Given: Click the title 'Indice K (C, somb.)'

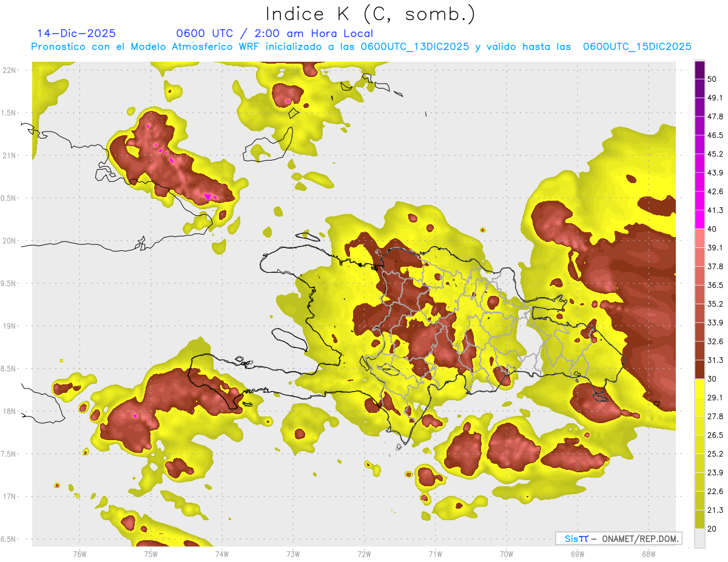Looking at the screenshot, I should coord(371,15).
